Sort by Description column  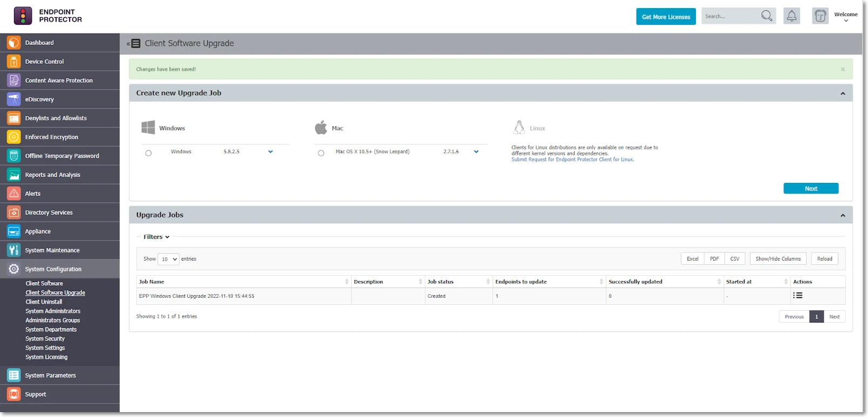388,282
